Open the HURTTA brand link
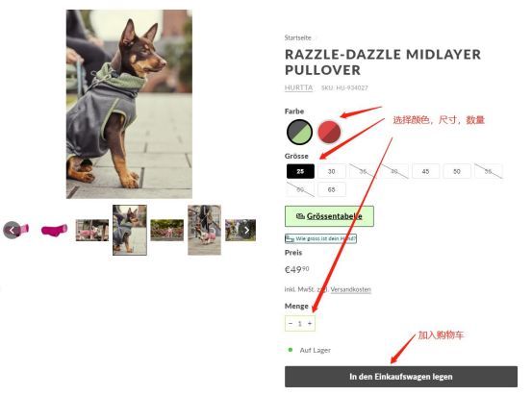Screen dimensions: 532x396 298,87
